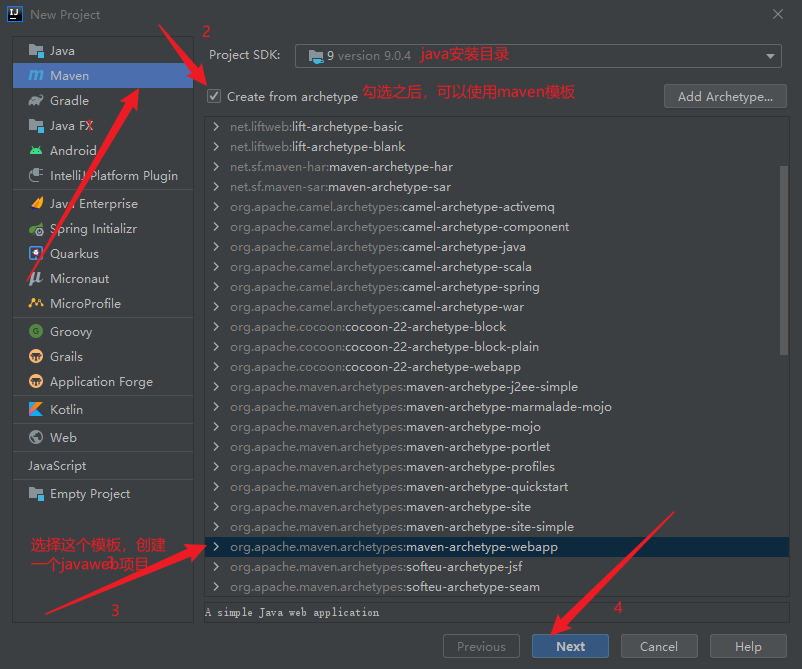This screenshot has height=669, width=802.
Task: Click Add Archetype button
Action: pyautogui.click(x=725, y=96)
